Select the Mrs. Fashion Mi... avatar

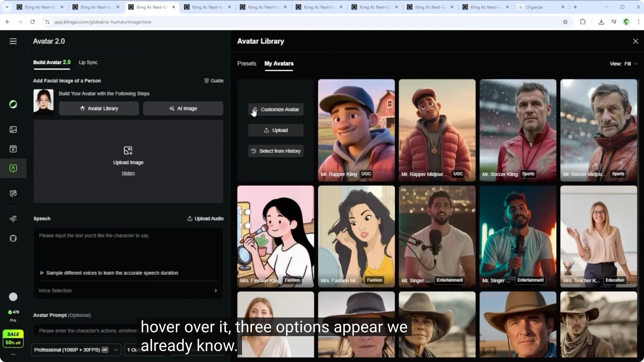coord(356,236)
